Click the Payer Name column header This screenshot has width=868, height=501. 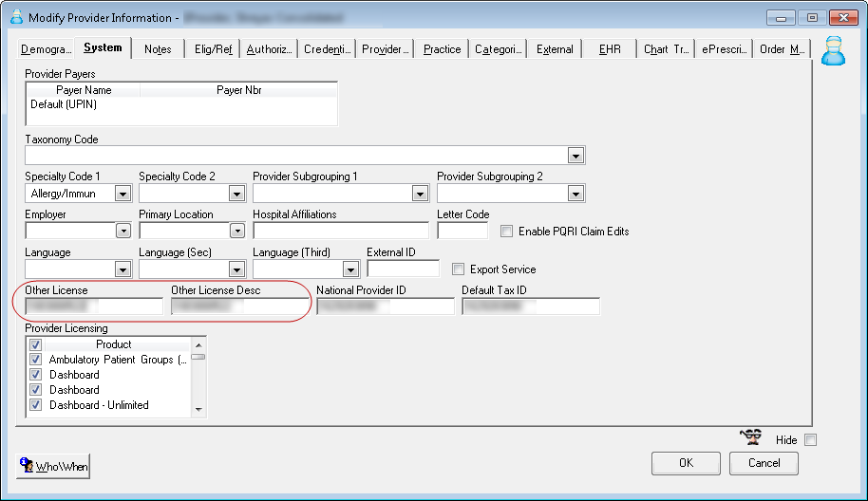[84, 90]
